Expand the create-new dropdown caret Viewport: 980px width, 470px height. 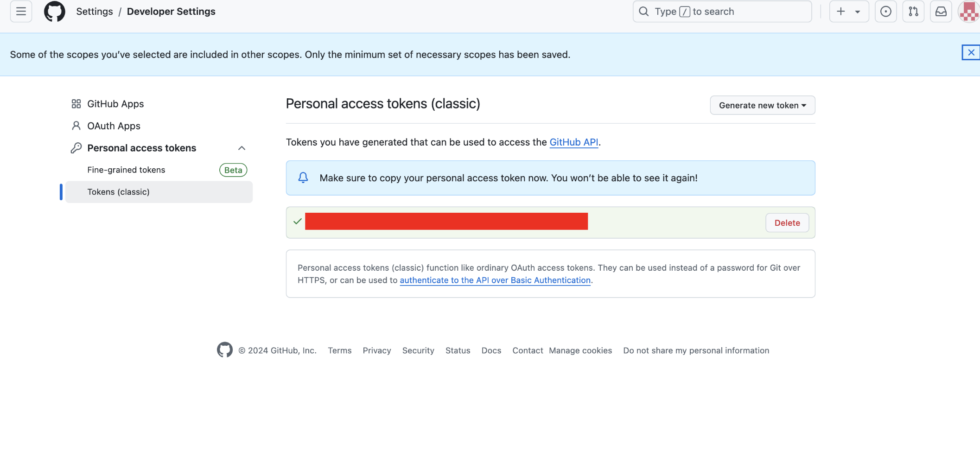pos(858,12)
